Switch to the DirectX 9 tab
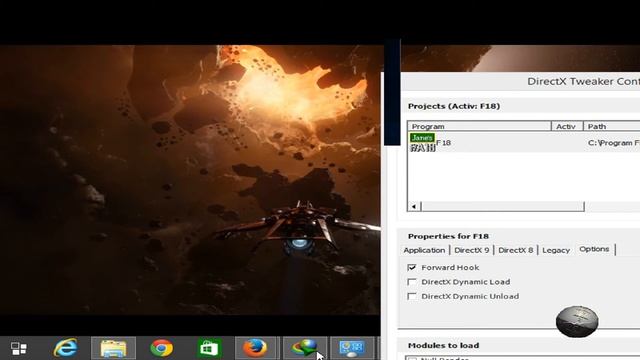The height and width of the screenshot is (360, 640). [471, 250]
